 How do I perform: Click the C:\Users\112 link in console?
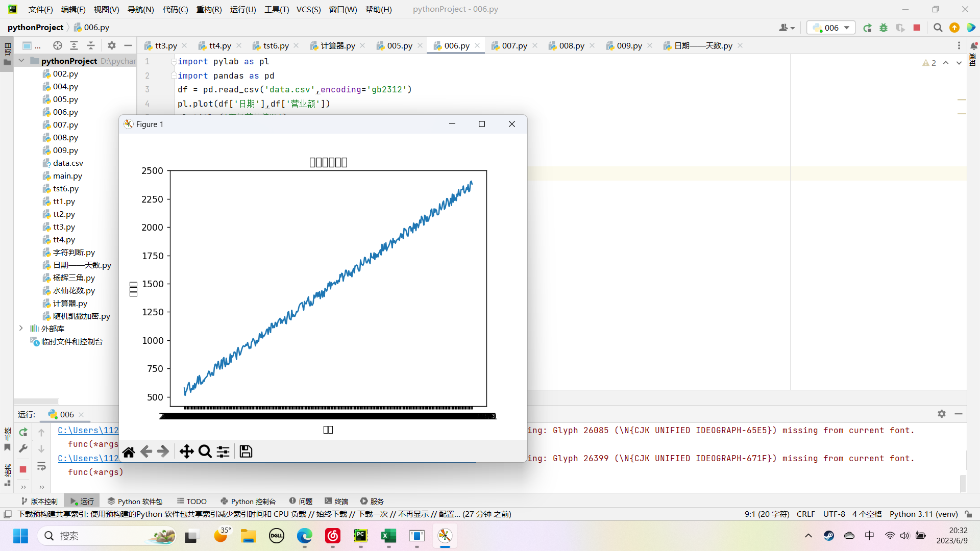click(88, 430)
